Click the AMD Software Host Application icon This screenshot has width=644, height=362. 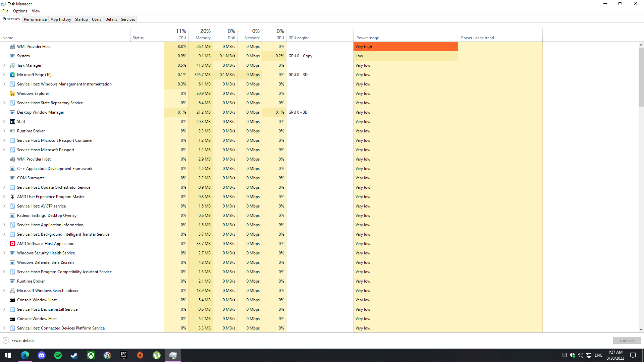click(12, 244)
